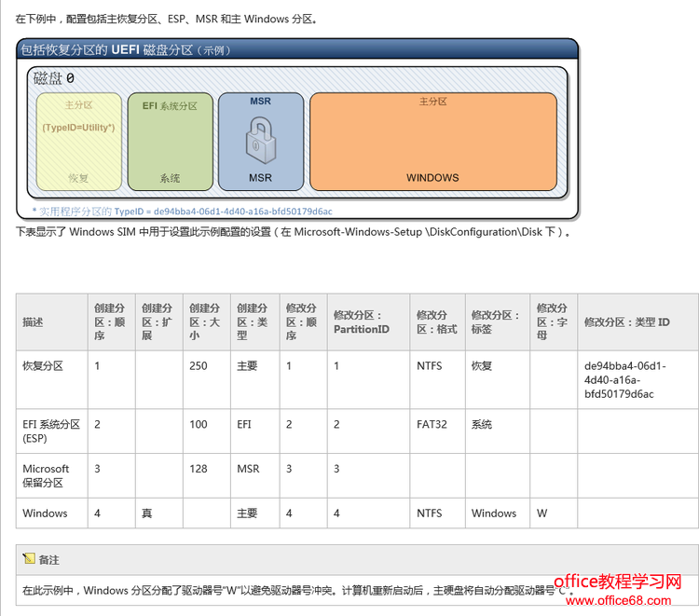Click 真 in the Windows row
Image resolution: width=699 pixels, height=616 pixels.
pyautogui.click(x=146, y=513)
